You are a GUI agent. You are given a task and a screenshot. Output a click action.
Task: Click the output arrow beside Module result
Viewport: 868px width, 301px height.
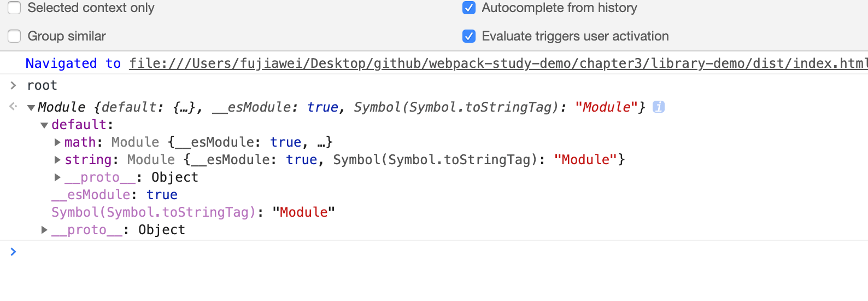[14, 107]
